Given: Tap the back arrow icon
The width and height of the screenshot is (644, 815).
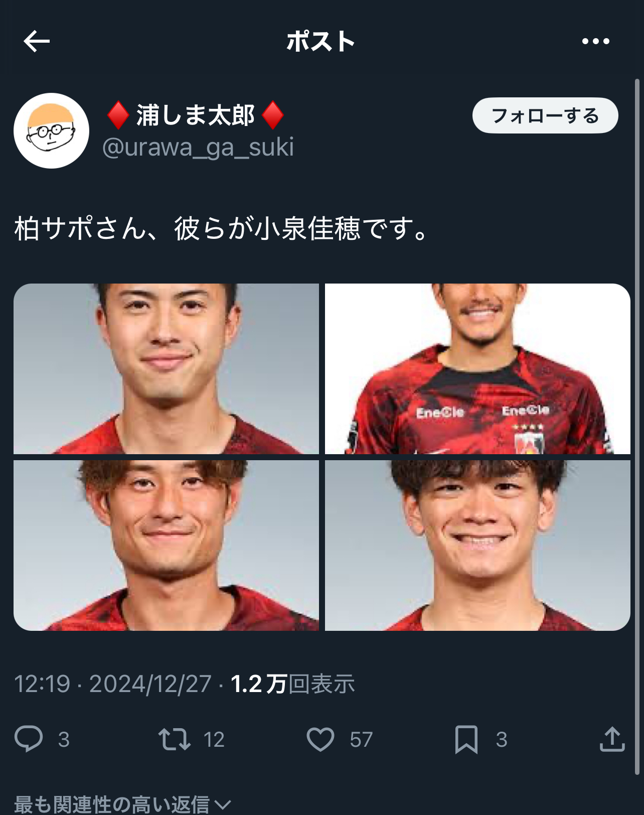Looking at the screenshot, I should click(x=37, y=41).
